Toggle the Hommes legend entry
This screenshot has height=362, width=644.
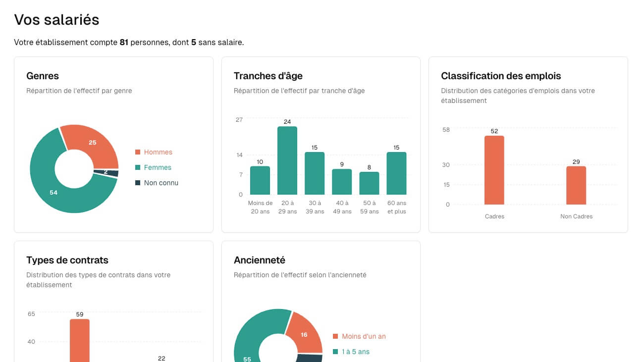(158, 152)
